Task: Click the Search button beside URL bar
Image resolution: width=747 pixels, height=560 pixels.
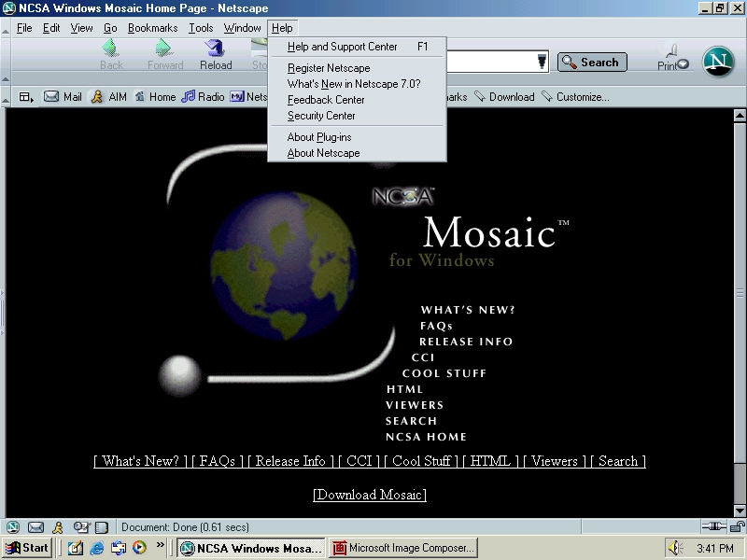Action: [592, 63]
